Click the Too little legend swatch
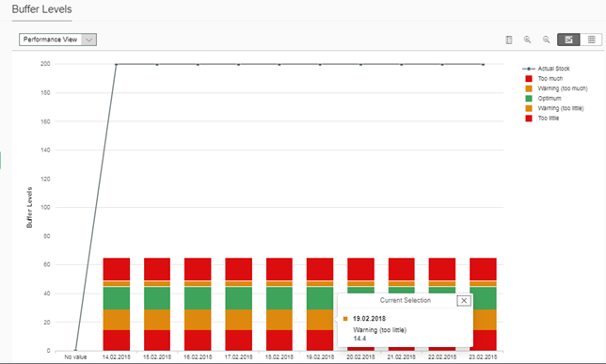606x364 pixels. (x=529, y=119)
